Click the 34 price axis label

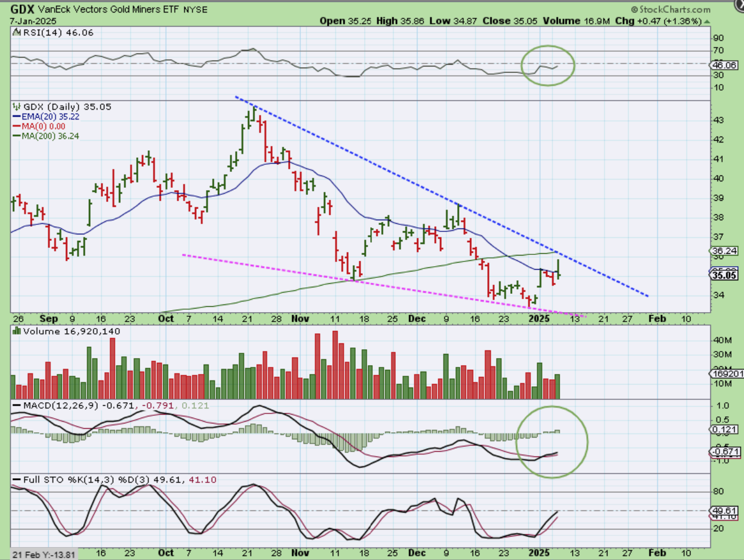(719, 296)
